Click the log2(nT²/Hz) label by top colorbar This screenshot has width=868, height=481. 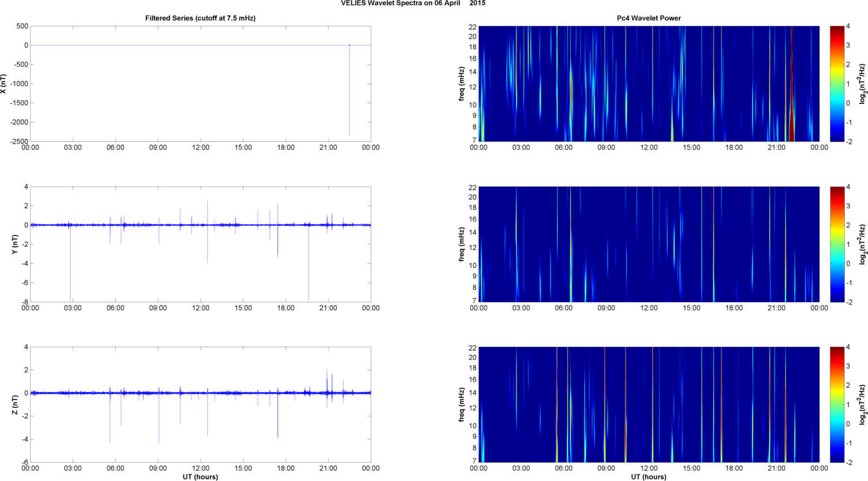click(x=862, y=84)
